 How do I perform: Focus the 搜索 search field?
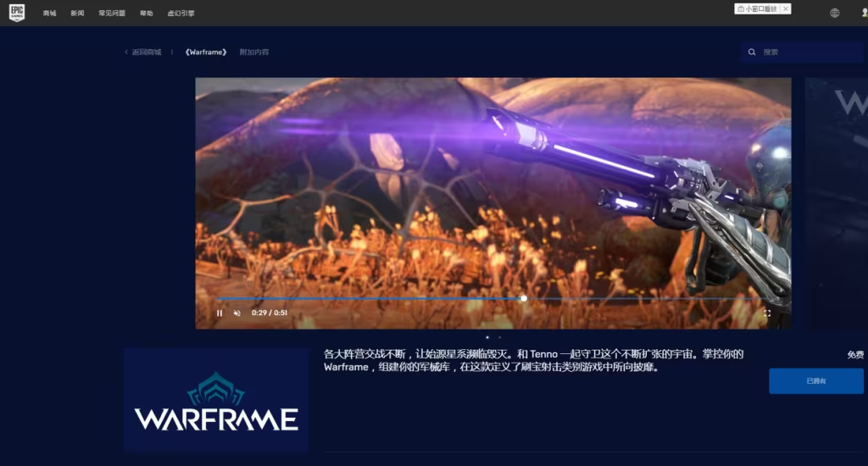point(803,52)
